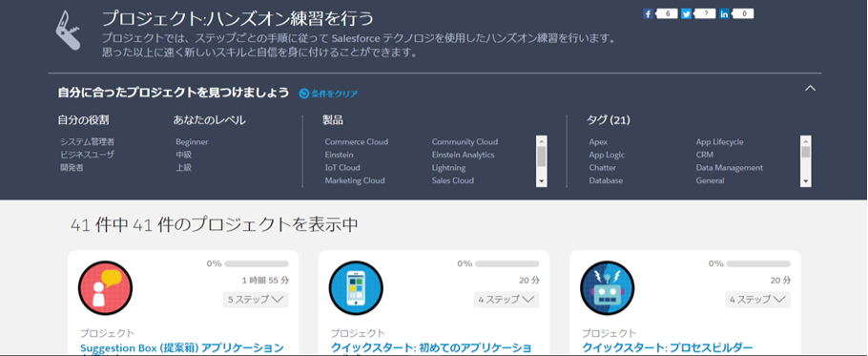Select the App Lifecycle tag filter
The height and width of the screenshot is (356, 868).
coord(720,142)
